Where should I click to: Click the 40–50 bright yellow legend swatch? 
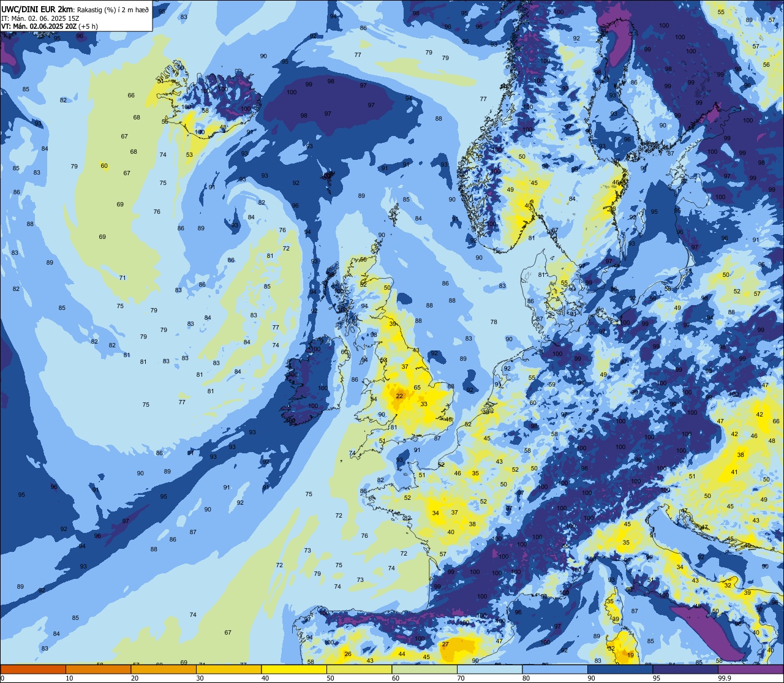pos(294,669)
